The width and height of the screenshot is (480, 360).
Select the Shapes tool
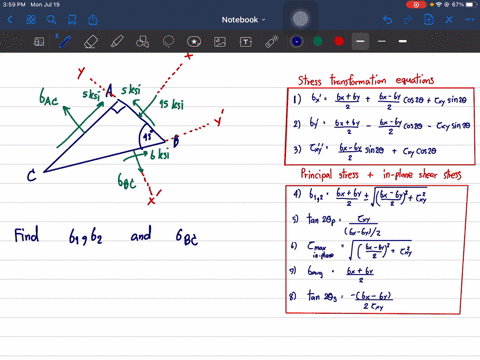click(142, 42)
